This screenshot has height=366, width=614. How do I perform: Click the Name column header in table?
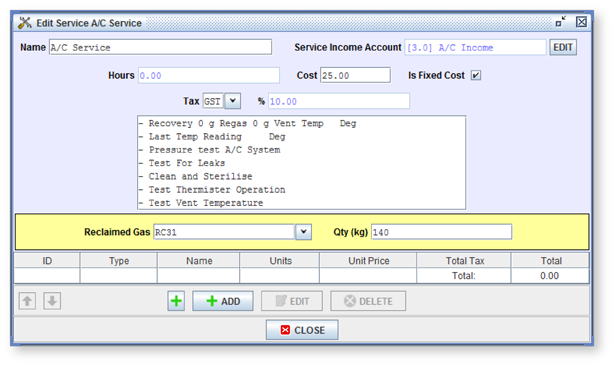click(x=199, y=261)
